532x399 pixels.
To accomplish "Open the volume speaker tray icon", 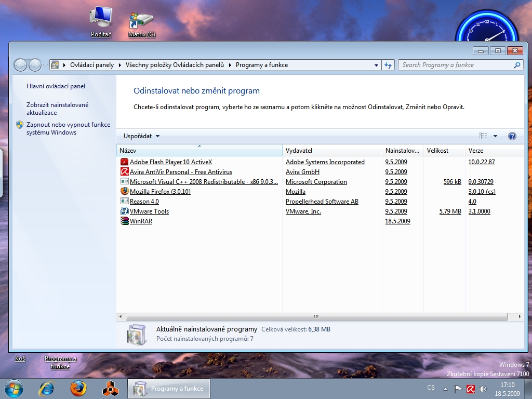I will pyautogui.click(x=483, y=389).
